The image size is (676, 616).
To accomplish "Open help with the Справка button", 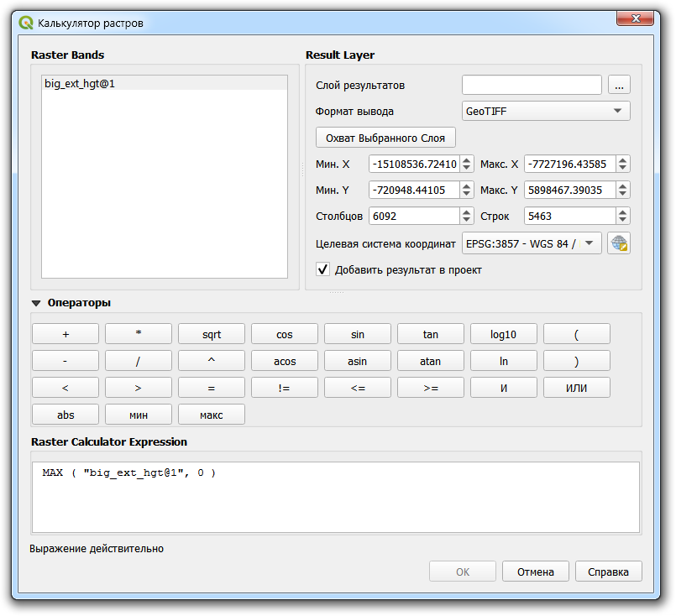I will (x=608, y=572).
